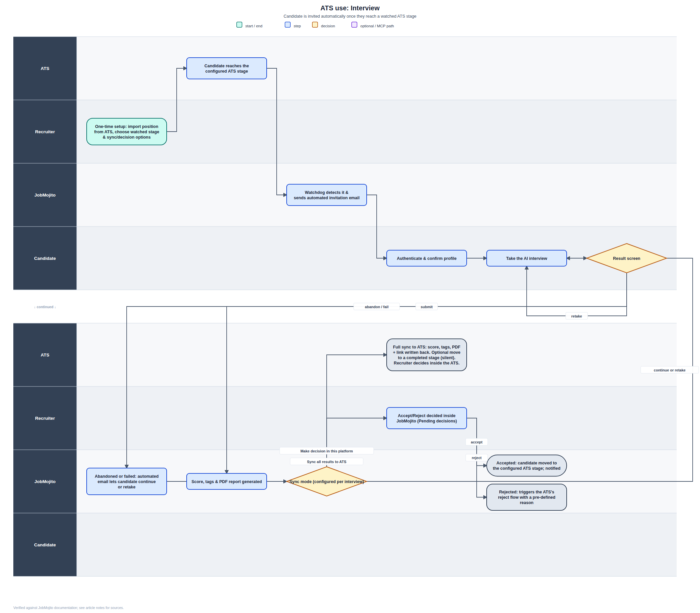Click the 'retake' edge label
The image size is (700, 613).
576,316
